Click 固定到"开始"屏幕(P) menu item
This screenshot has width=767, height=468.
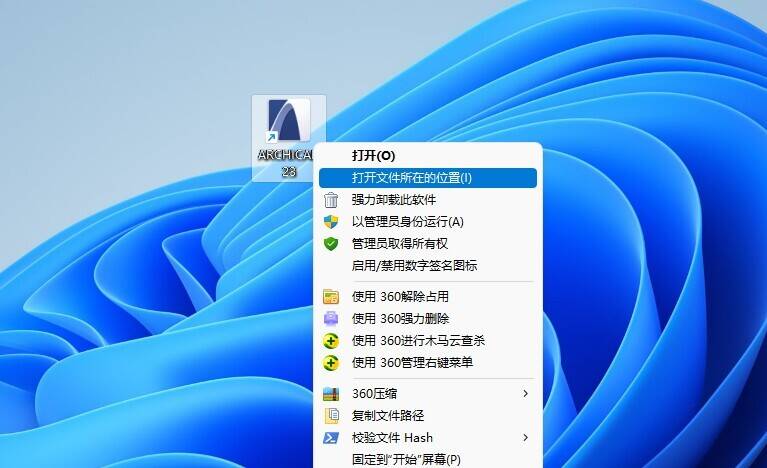[x=406, y=460]
